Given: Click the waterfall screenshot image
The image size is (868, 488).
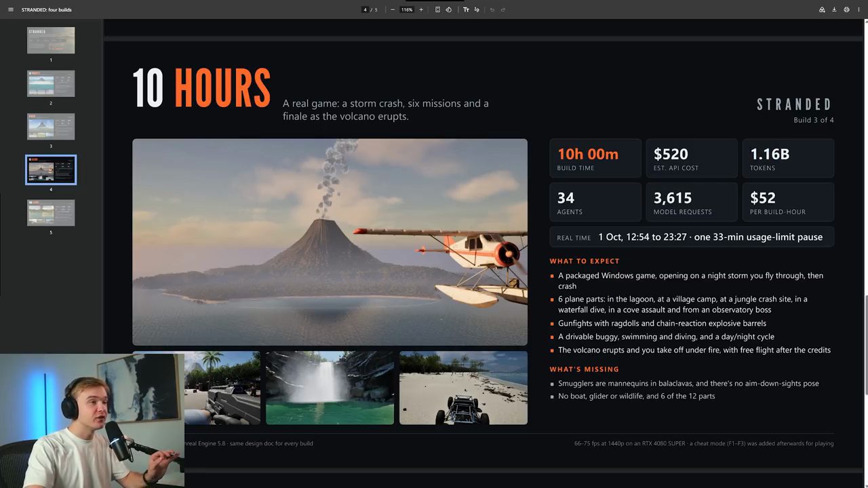Looking at the screenshot, I should click(x=330, y=388).
